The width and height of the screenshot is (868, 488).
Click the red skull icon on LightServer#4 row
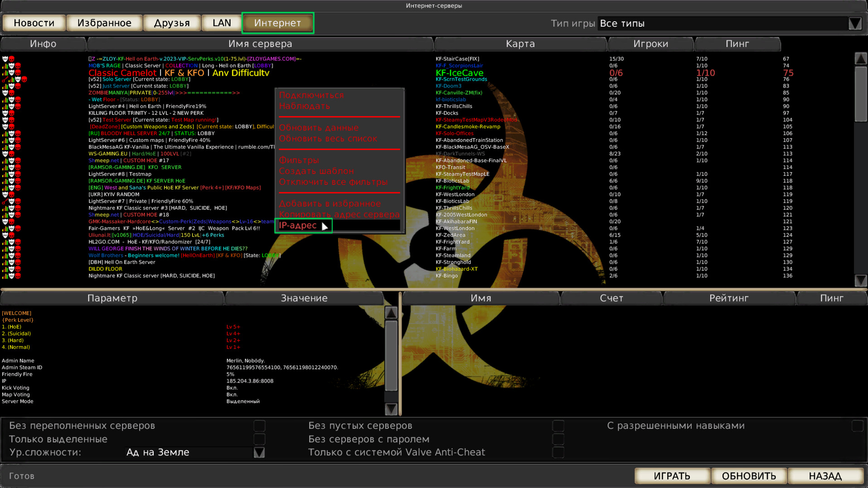click(x=18, y=106)
